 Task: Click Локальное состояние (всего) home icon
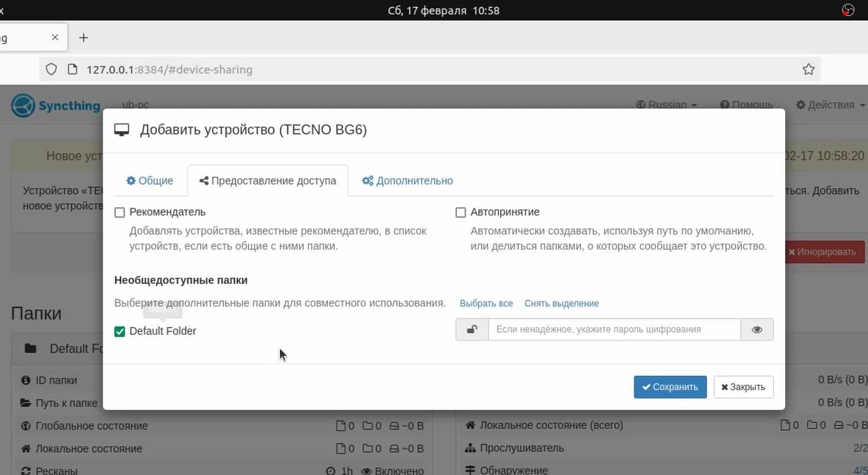point(470,426)
